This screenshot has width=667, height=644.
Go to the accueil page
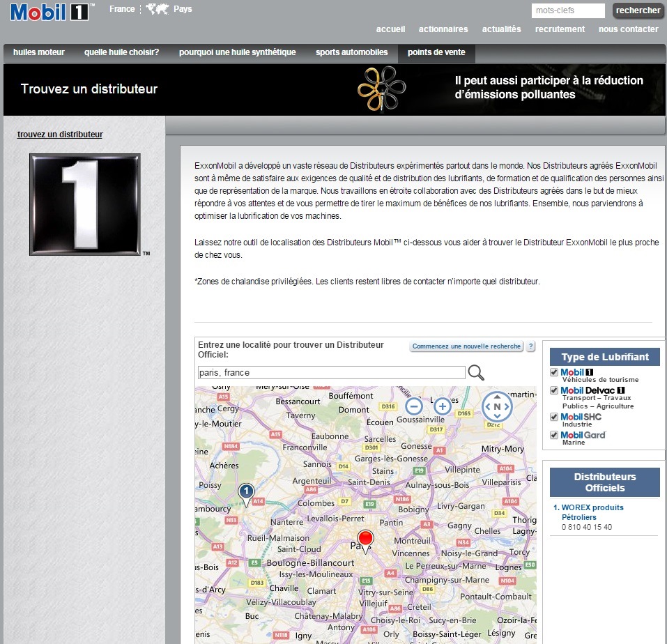pos(390,29)
